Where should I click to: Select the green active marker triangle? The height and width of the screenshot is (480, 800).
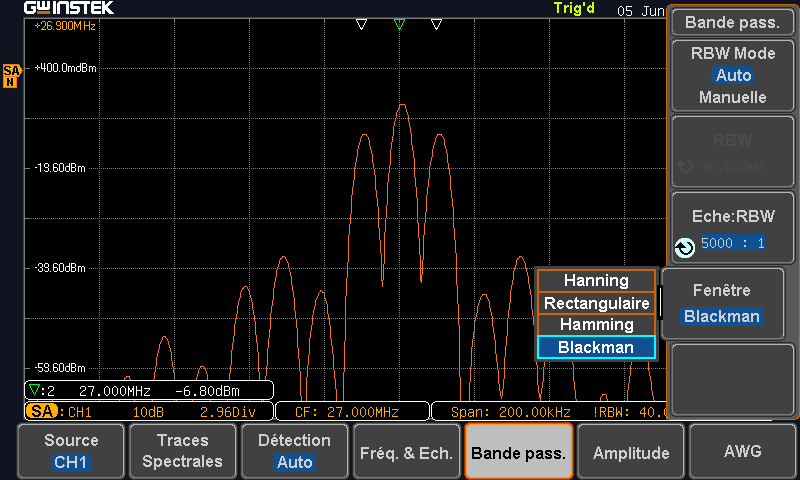pos(399,24)
